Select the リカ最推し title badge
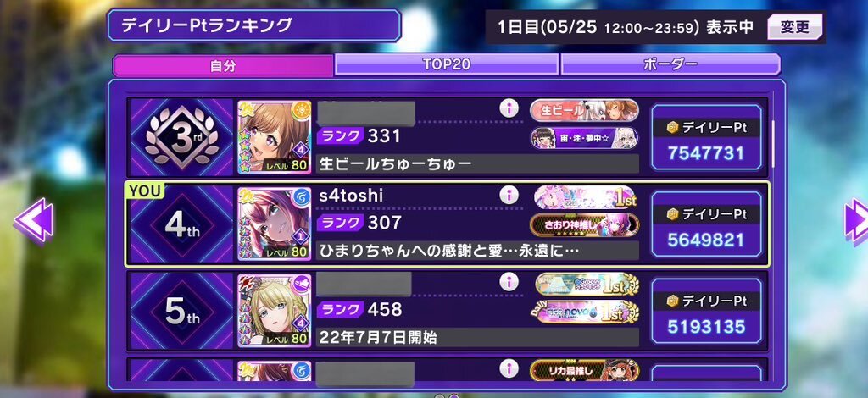 click(x=585, y=370)
